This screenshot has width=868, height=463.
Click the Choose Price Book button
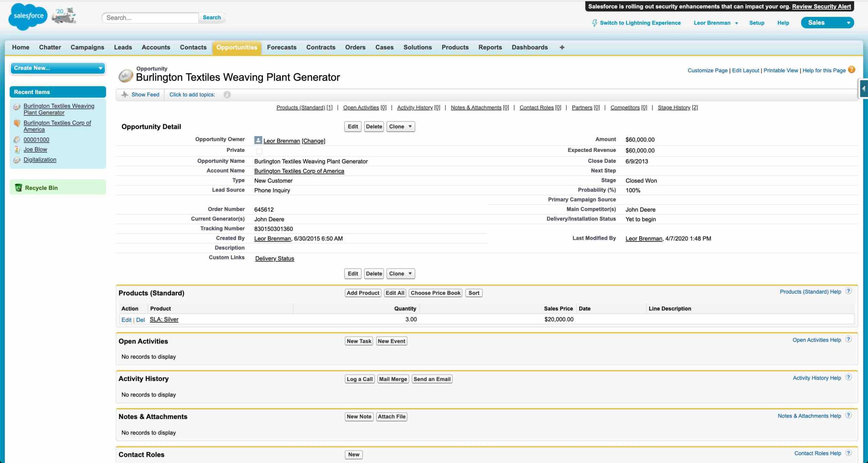436,293
